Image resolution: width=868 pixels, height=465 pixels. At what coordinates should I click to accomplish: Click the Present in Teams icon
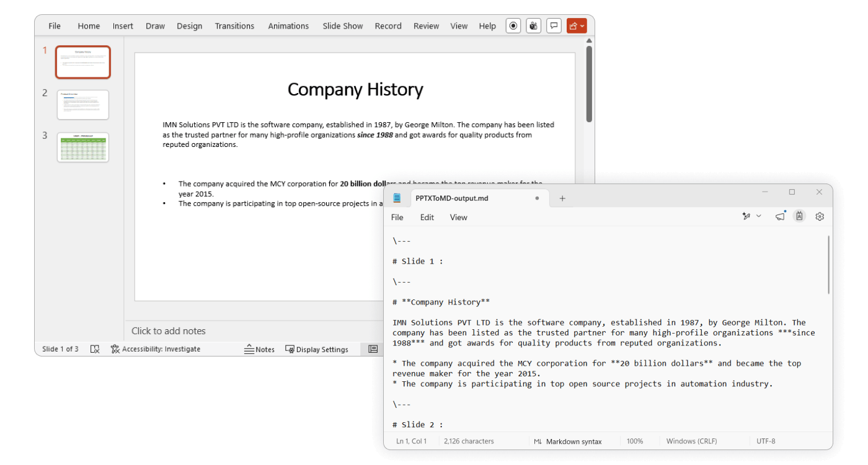(x=534, y=25)
